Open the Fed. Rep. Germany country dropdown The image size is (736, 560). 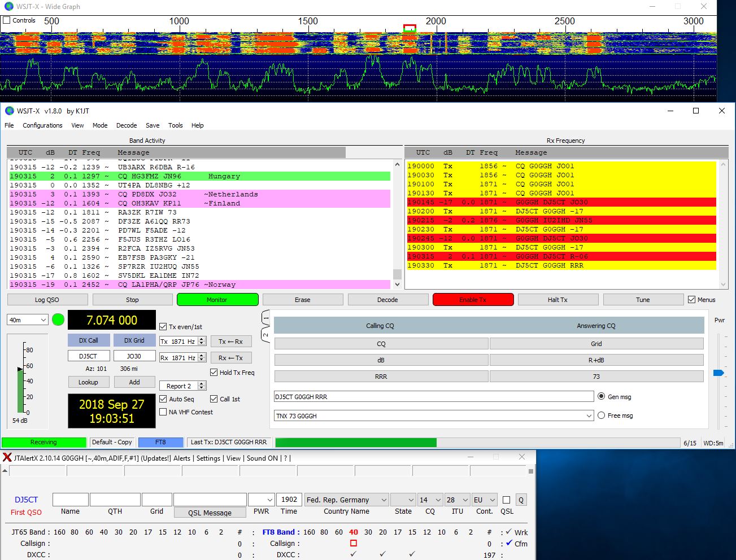(347, 500)
